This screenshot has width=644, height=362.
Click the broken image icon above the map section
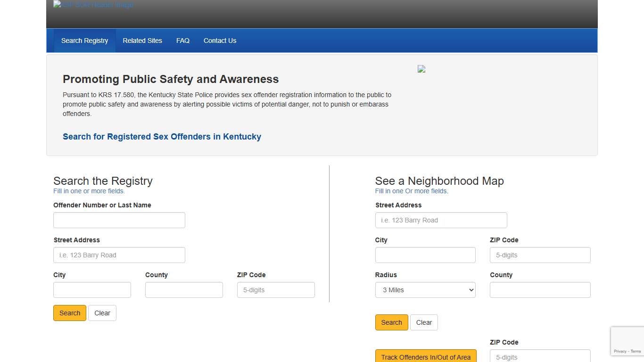tap(421, 68)
